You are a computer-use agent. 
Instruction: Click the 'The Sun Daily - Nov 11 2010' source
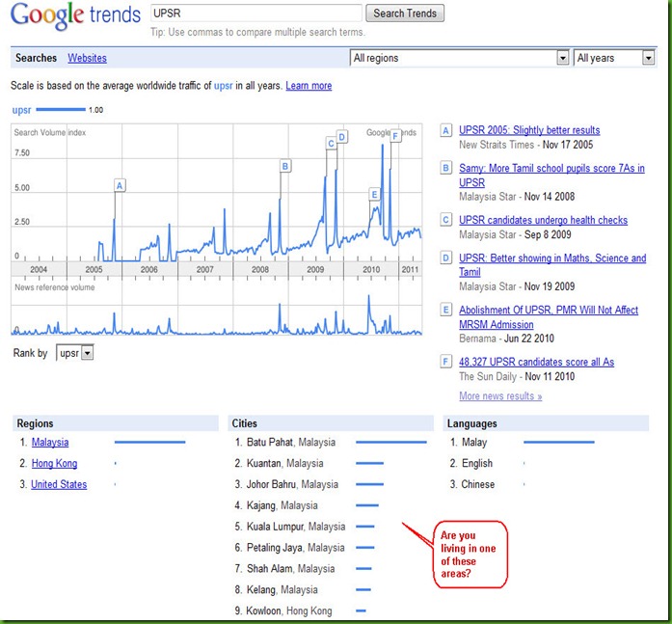click(x=517, y=377)
